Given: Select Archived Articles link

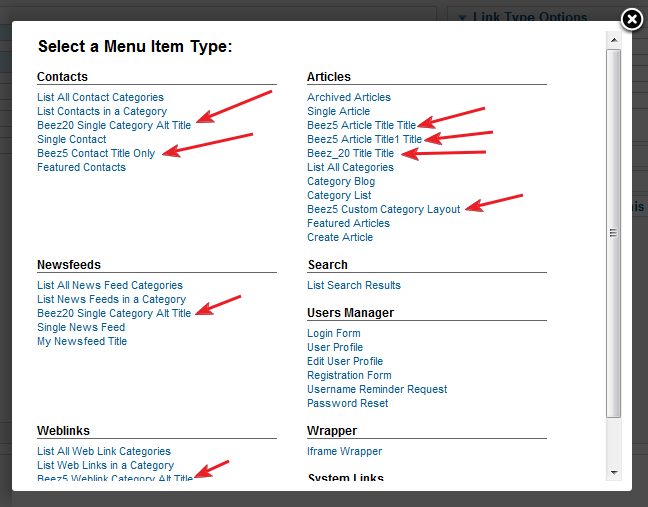Looking at the screenshot, I should click(349, 97).
